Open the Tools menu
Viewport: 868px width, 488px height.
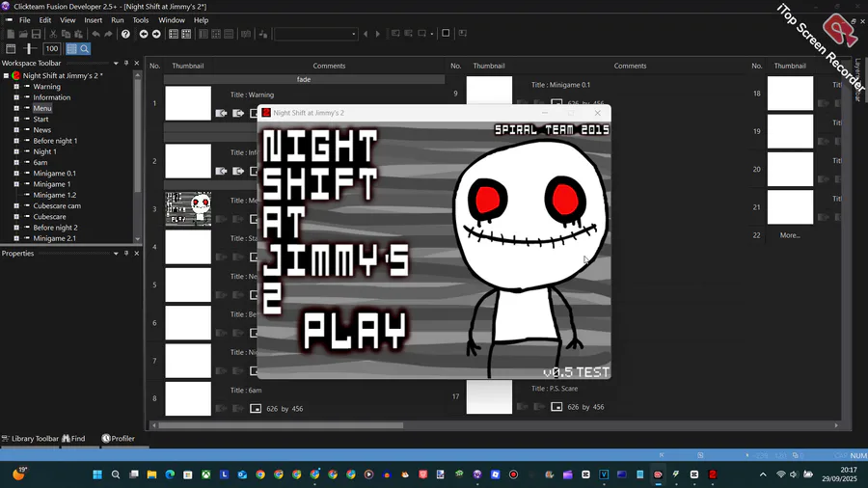141,20
